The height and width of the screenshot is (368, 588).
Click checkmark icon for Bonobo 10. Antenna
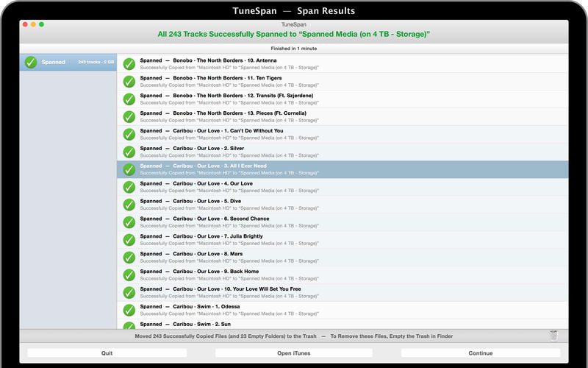(129, 63)
